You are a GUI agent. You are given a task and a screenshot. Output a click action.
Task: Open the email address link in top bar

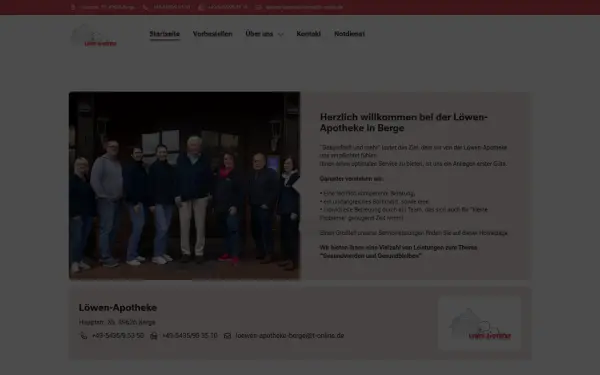tap(304, 7)
